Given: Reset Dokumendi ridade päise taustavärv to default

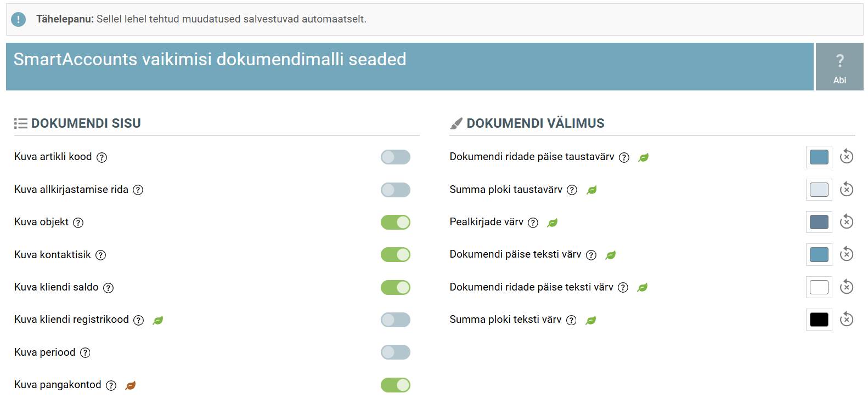Looking at the screenshot, I should pyautogui.click(x=847, y=156).
